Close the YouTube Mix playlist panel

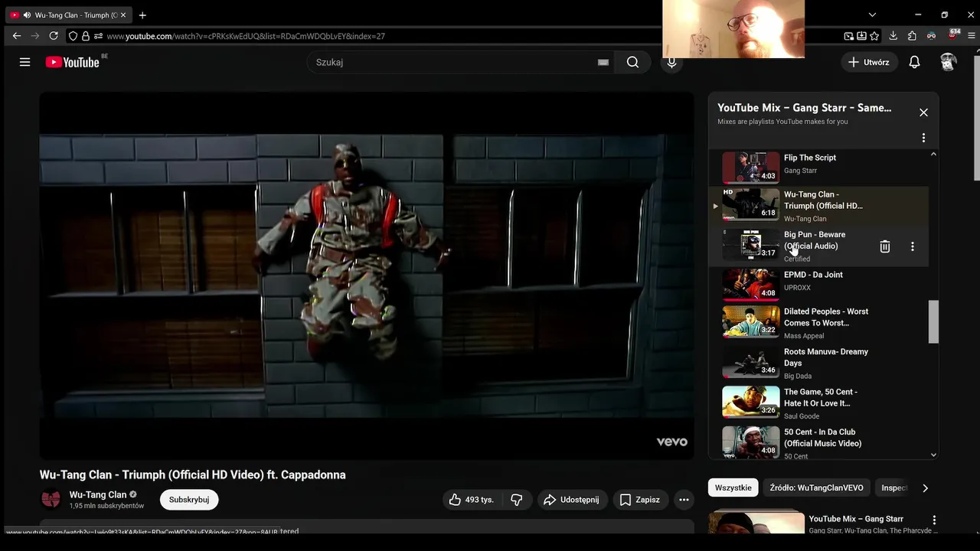coord(923,112)
